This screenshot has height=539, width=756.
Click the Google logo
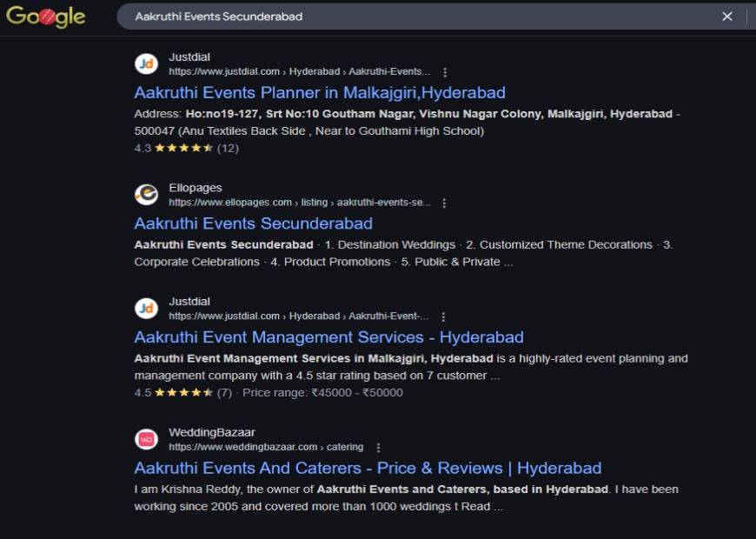(x=46, y=17)
